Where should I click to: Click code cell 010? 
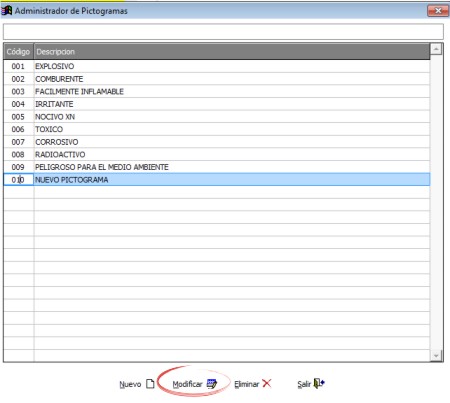pos(18,180)
